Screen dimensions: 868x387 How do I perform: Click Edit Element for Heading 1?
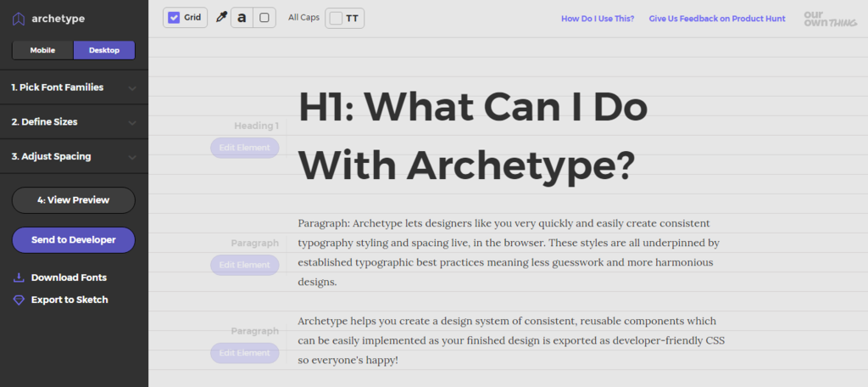click(x=245, y=148)
